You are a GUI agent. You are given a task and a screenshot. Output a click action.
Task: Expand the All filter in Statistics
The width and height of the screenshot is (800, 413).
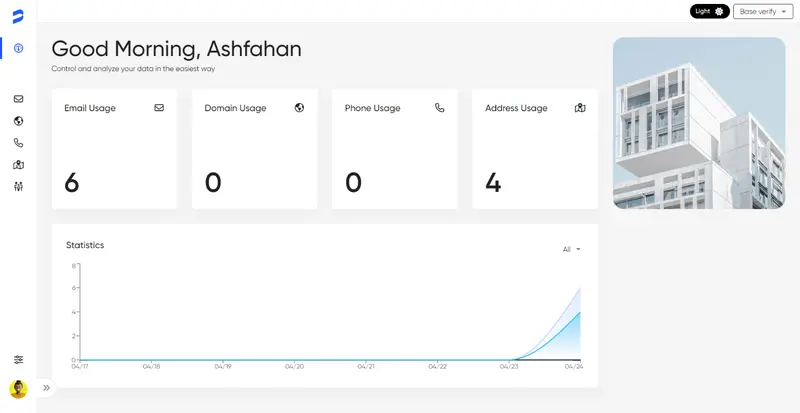coord(571,249)
